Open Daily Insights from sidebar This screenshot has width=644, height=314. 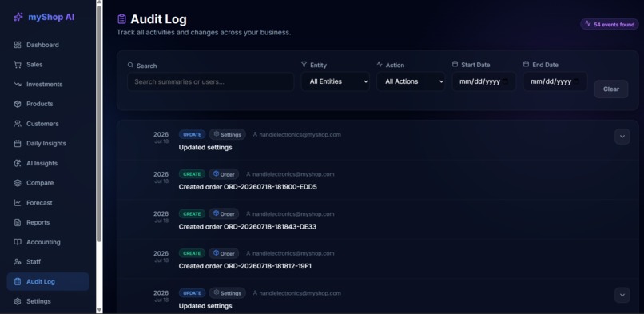pyautogui.click(x=48, y=143)
